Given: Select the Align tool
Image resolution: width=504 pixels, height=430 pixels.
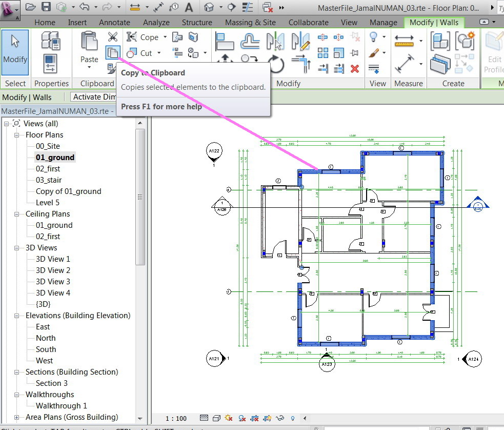Looking at the screenshot, I should [225, 41].
